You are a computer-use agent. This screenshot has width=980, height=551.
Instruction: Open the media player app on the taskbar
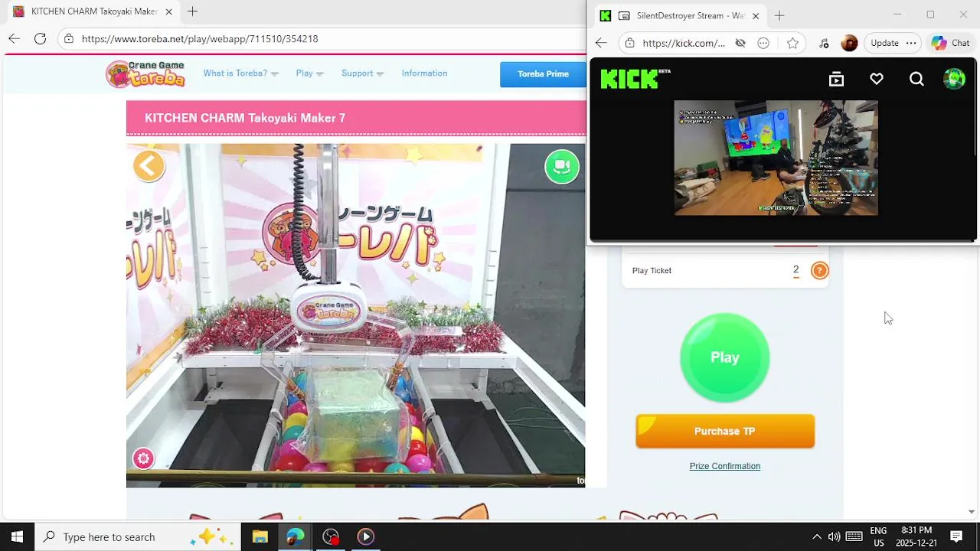[366, 536]
